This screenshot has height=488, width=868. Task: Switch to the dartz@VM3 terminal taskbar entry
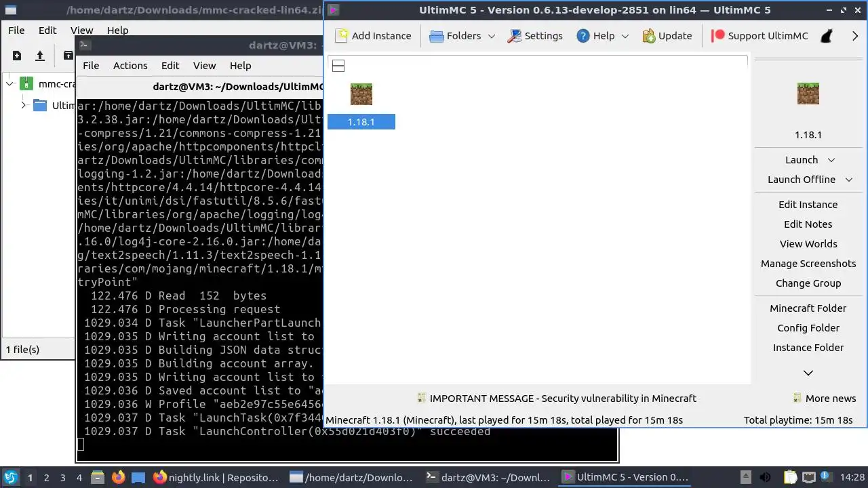tap(488, 477)
